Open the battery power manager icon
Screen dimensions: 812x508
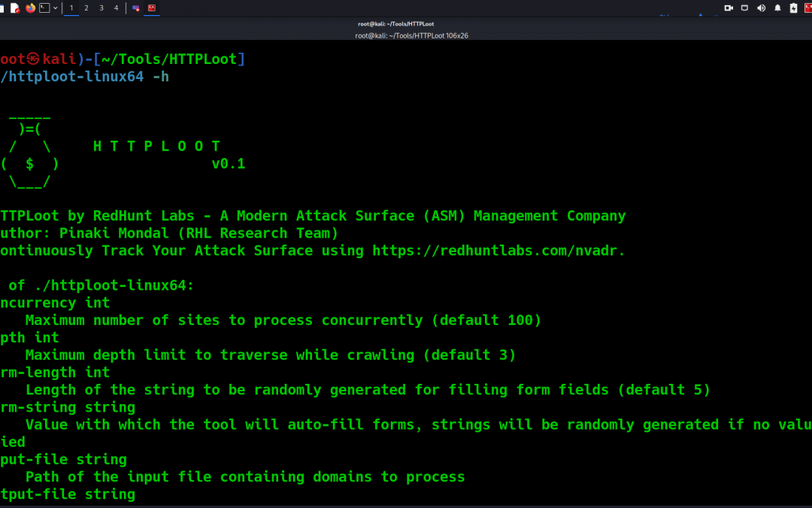pos(793,8)
